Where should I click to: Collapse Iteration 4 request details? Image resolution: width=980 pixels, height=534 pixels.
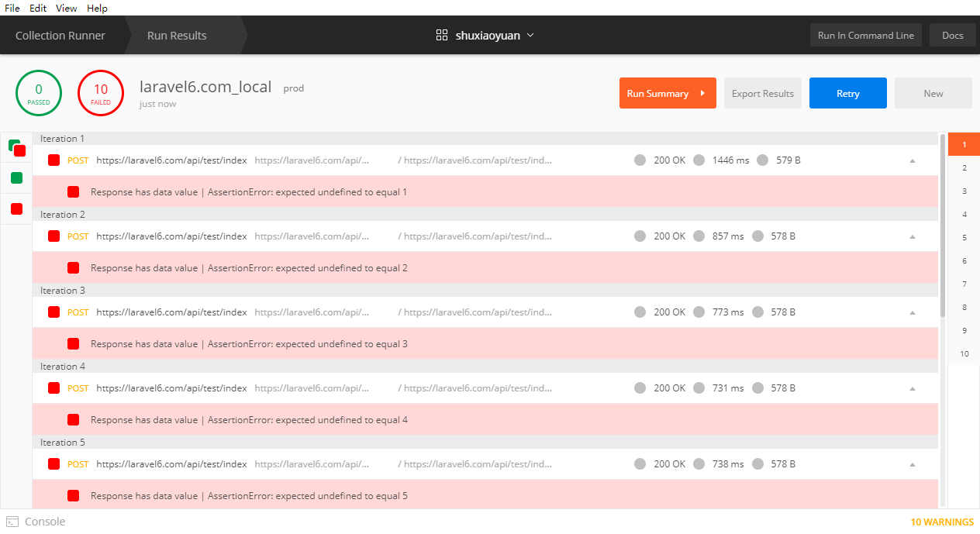click(x=913, y=388)
